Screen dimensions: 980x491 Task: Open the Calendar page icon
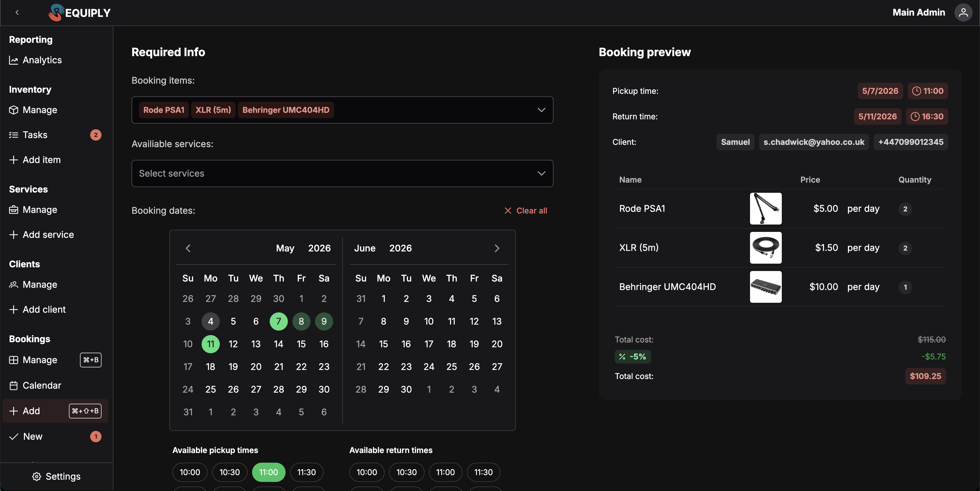(14, 386)
